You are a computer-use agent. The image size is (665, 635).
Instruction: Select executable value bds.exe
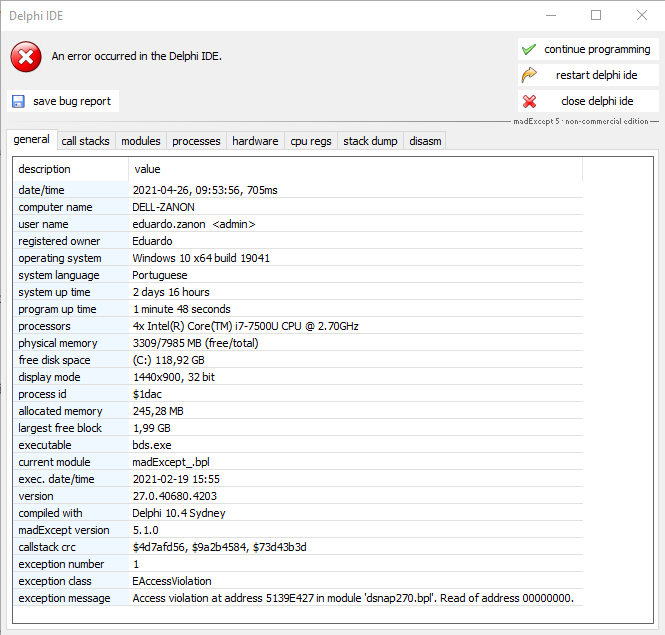(152, 445)
